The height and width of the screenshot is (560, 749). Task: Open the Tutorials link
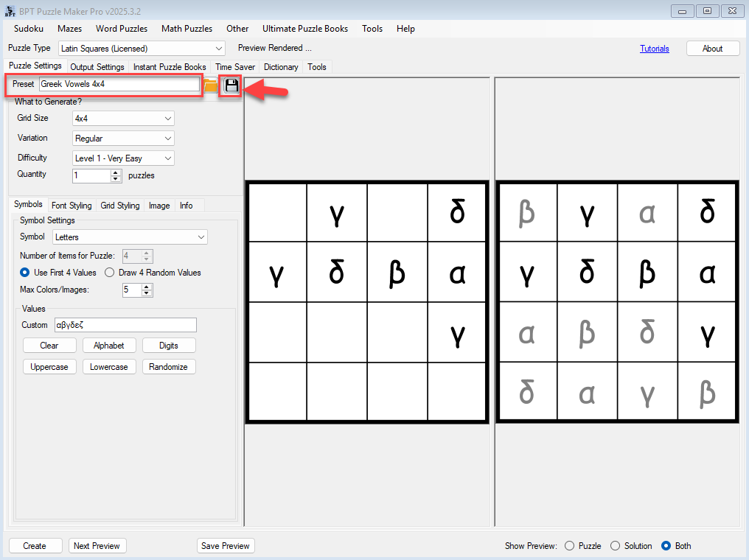654,49
